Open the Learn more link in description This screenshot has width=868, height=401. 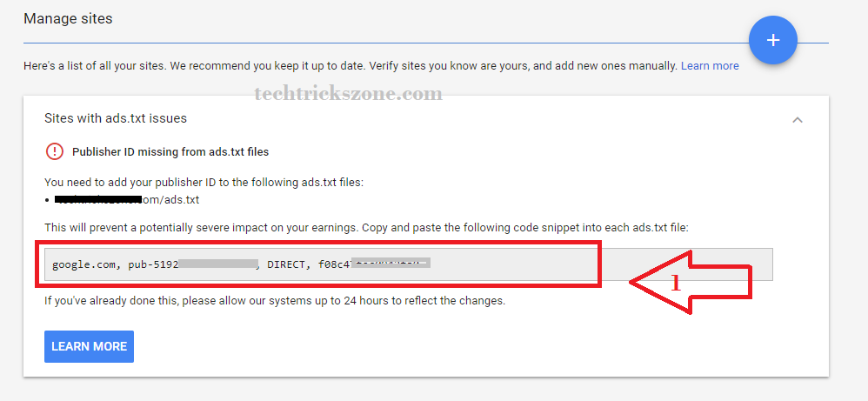710,66
